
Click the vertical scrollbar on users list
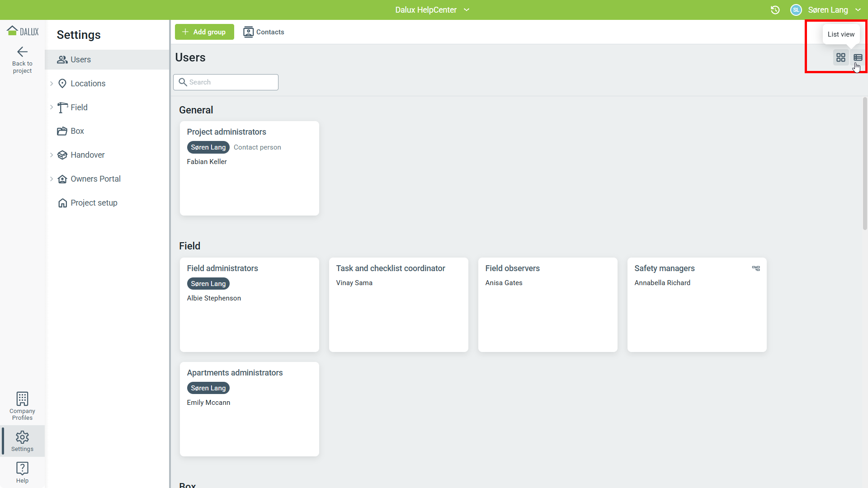(x=864, y=163)
